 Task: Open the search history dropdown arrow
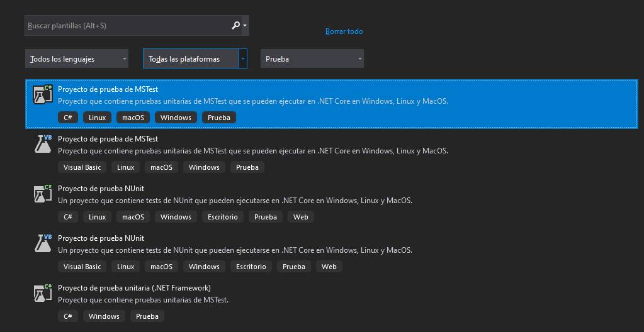245,25
